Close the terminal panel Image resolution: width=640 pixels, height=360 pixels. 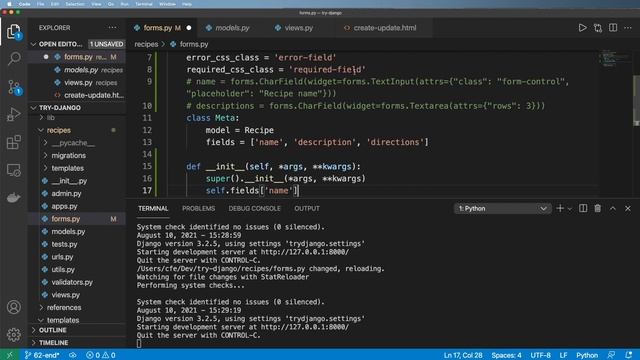(x=628, y=208)
